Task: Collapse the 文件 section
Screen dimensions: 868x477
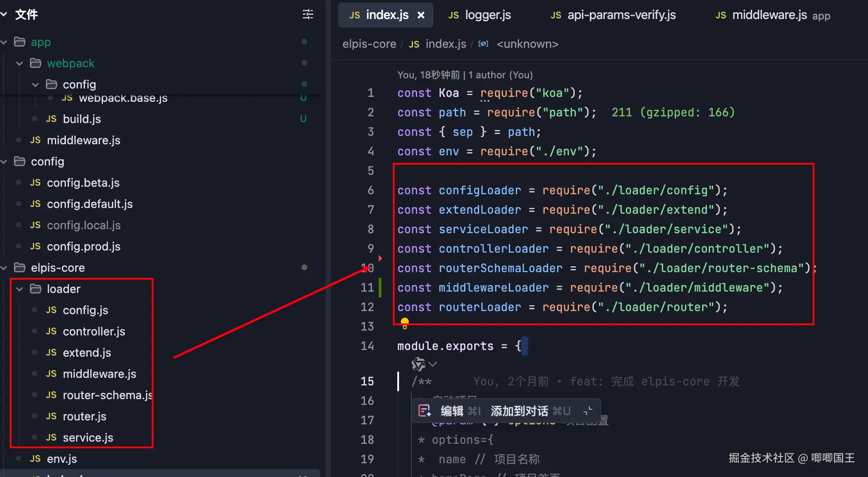Action: coord(4,15)
